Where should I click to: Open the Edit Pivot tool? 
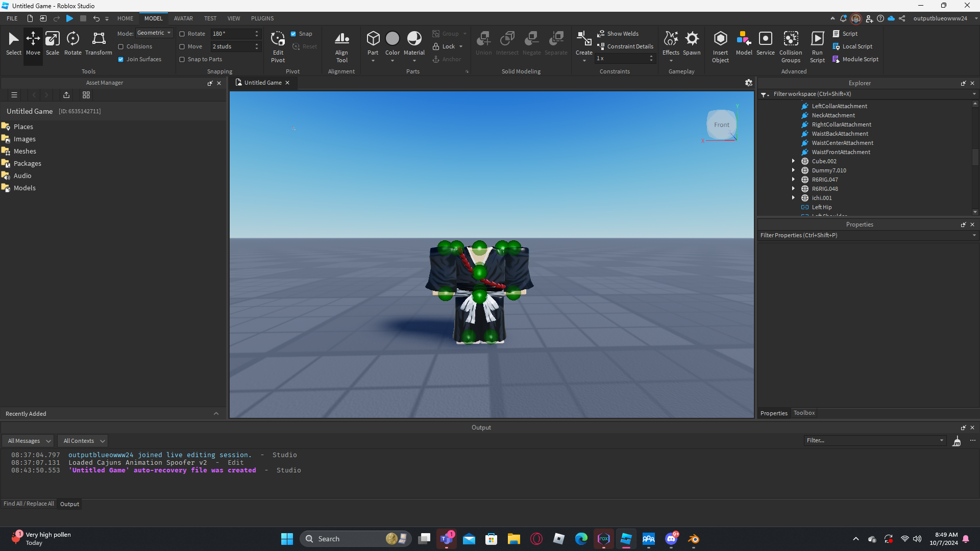point(278,46)
